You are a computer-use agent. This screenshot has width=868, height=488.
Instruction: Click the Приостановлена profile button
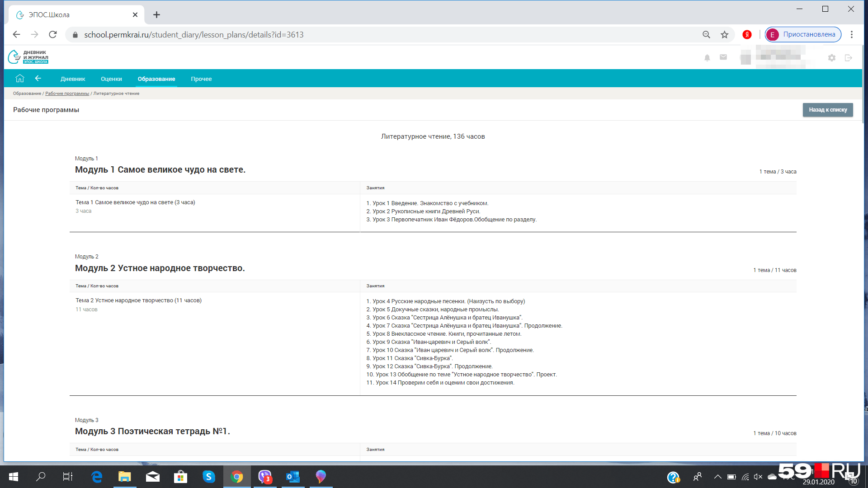pos(803,35)
